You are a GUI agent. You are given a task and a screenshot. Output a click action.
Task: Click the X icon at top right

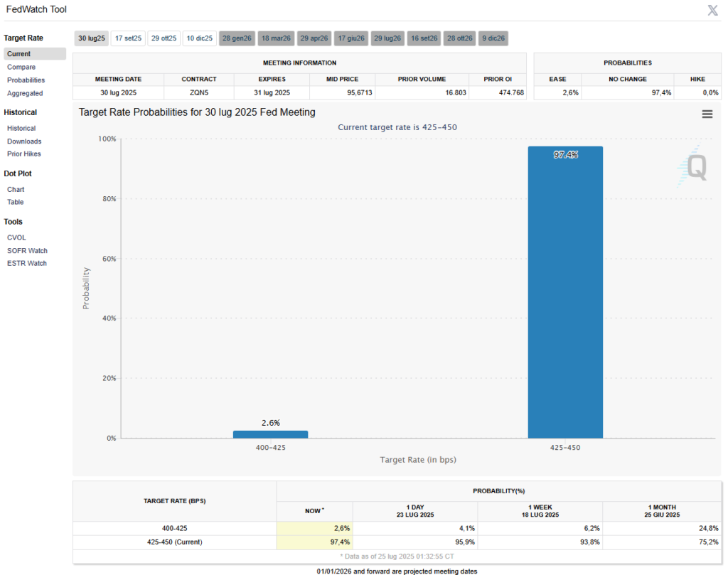712,10
